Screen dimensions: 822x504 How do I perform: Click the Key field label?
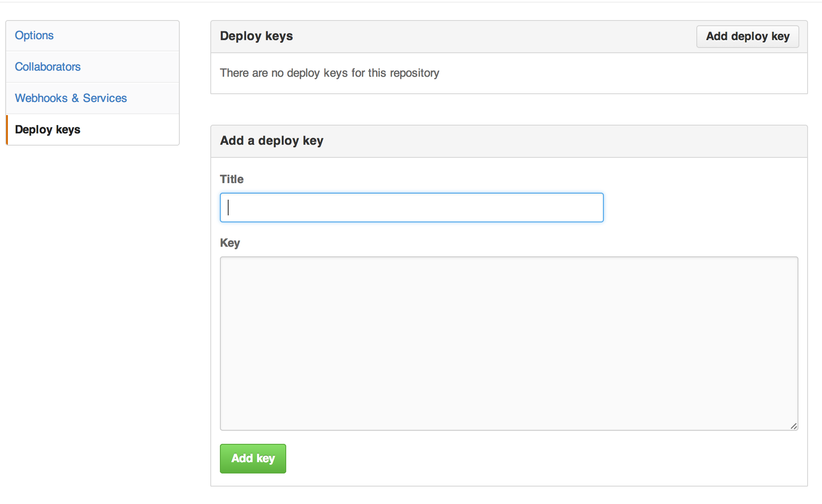pyautogui.click(x=230, y=243)
